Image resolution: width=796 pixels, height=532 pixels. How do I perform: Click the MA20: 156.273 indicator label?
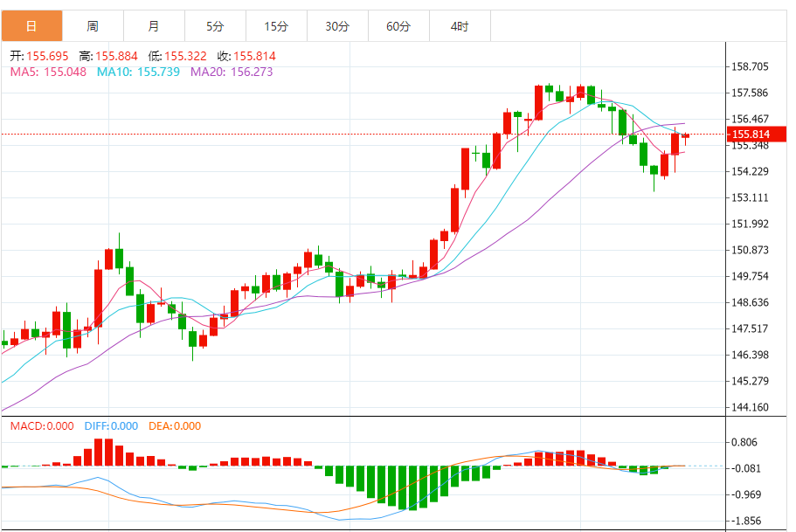pos(232,73)
